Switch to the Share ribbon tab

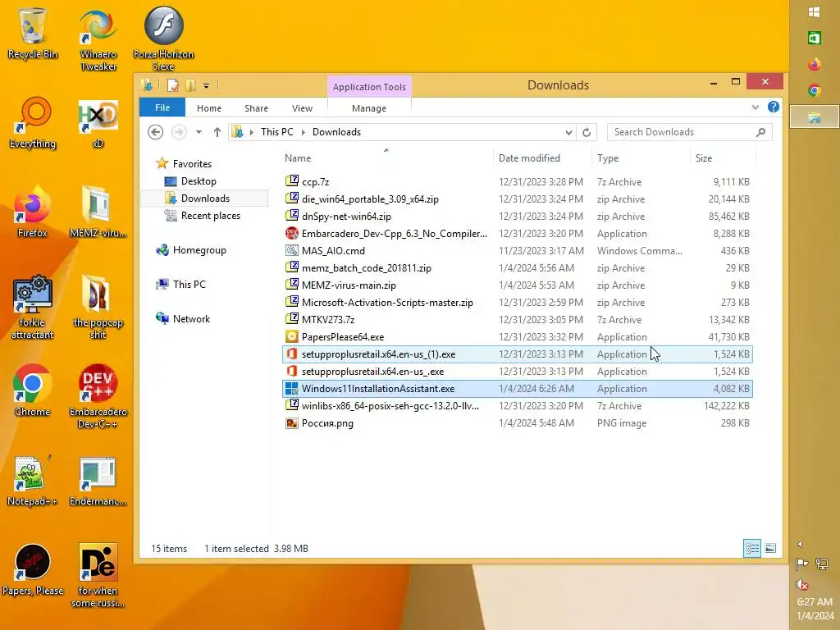point(256,108)
